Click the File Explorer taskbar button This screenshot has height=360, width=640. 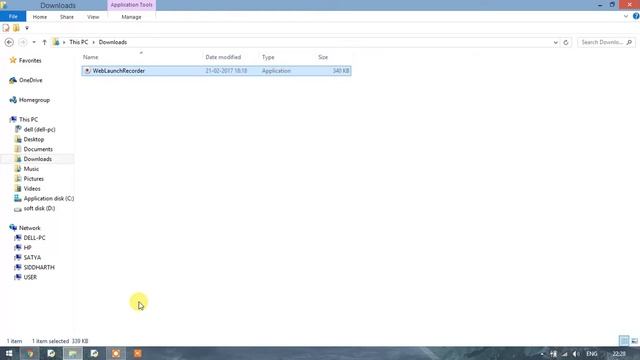[73, 353]
